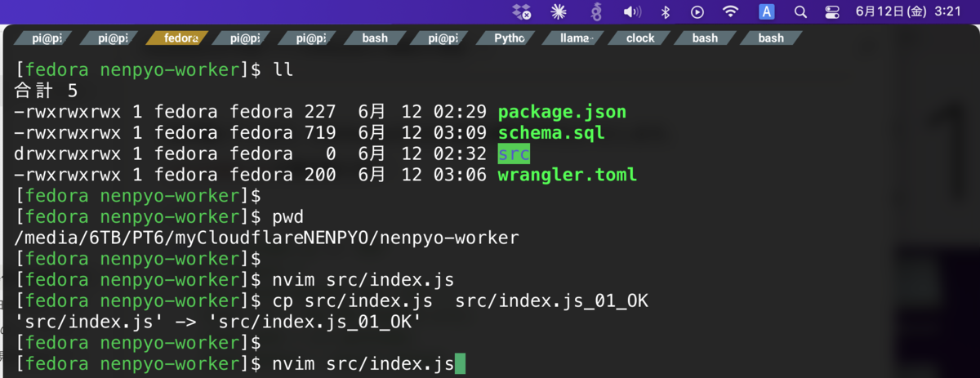Click the 'src/index.js' -> copy result line
The image size is (980, 378).
tap(218, 322)
